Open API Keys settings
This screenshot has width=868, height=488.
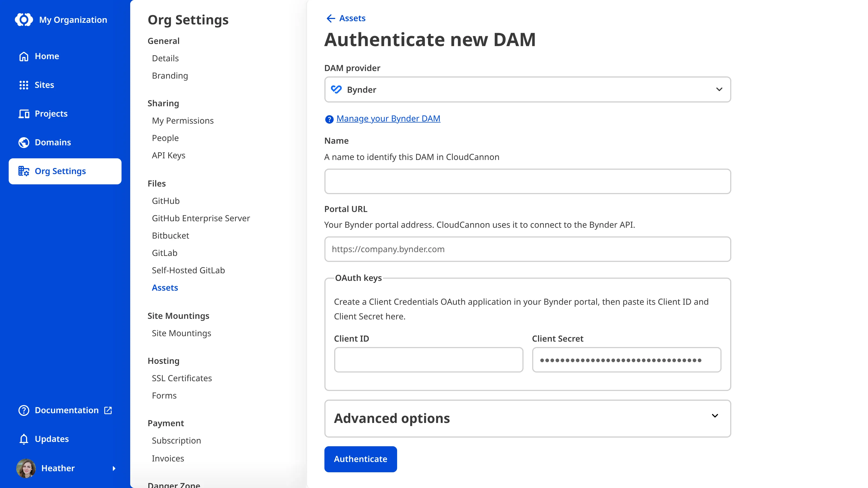pyautogui.click(x=168, y=155)
